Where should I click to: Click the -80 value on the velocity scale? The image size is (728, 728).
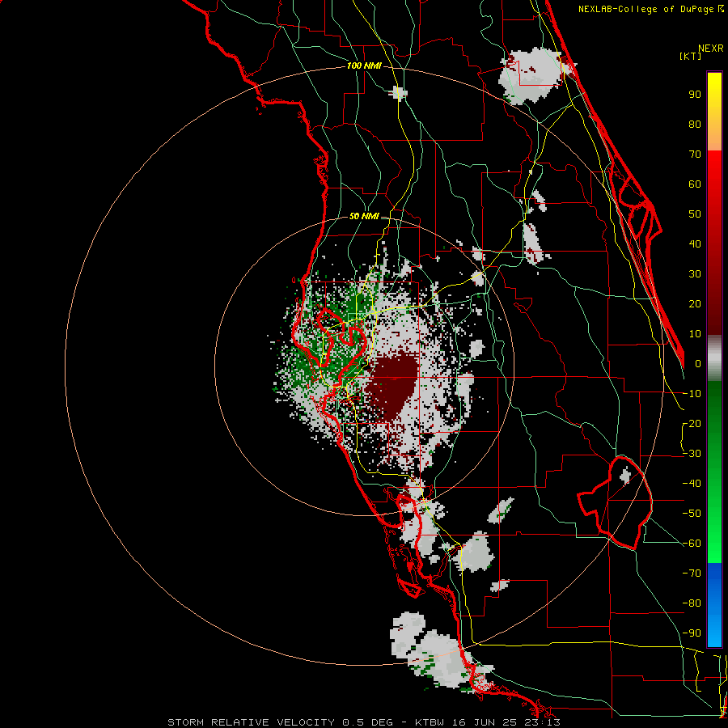click(x=692, y=603)
